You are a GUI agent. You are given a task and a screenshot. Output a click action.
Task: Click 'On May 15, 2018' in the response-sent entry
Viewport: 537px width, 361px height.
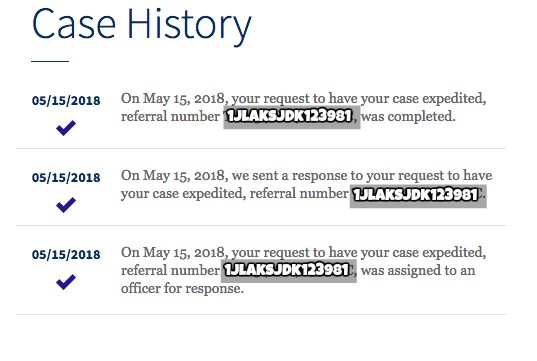(174, 176)
